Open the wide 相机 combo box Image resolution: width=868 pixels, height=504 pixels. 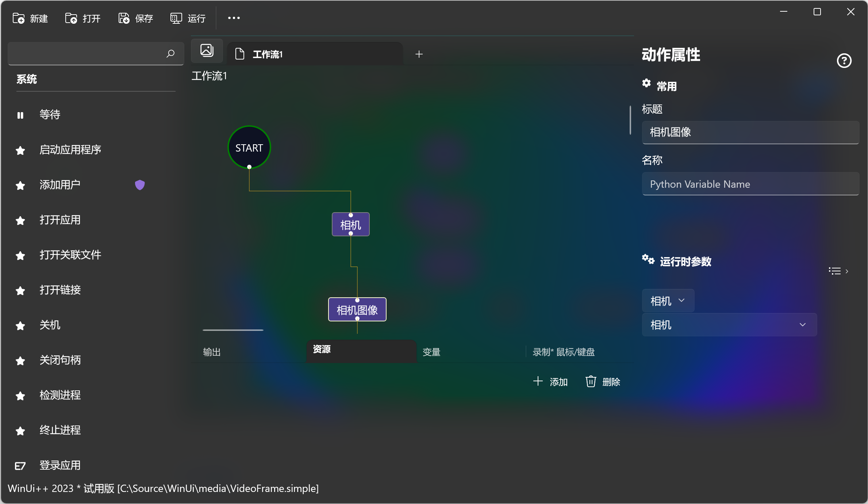[729, 325]
